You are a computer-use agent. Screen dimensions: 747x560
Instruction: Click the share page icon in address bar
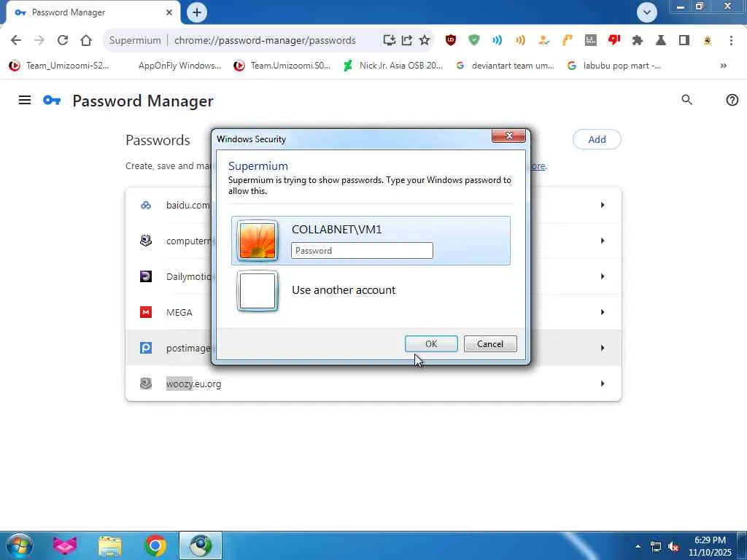tap(407, 41)
